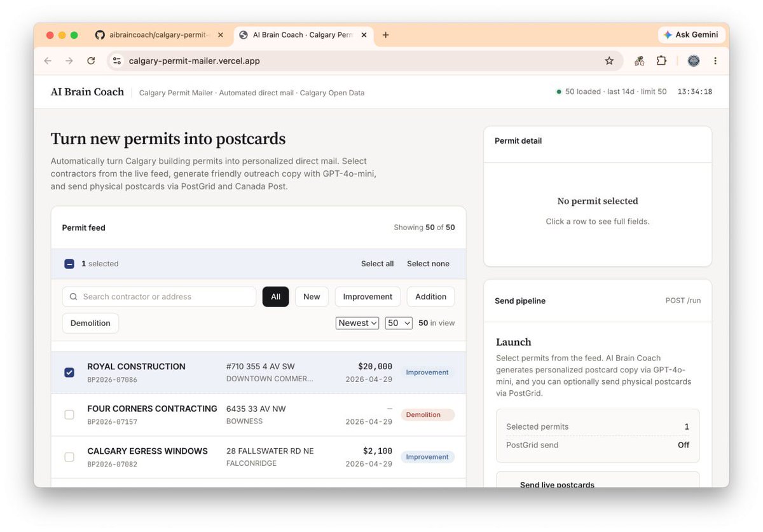Switch to the aibraincoach/calgary-permit GitHub tab
Screen dimensions: 763x532
(160, 35)
